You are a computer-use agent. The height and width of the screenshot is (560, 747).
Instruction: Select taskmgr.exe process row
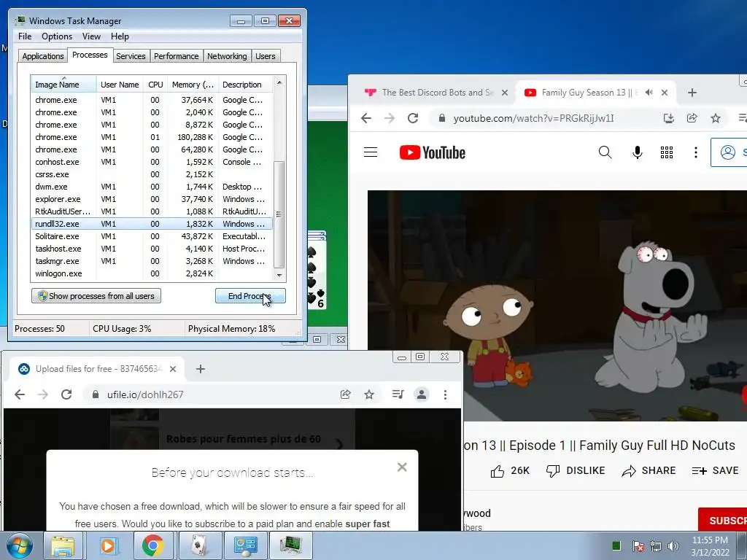coord(152,261)
